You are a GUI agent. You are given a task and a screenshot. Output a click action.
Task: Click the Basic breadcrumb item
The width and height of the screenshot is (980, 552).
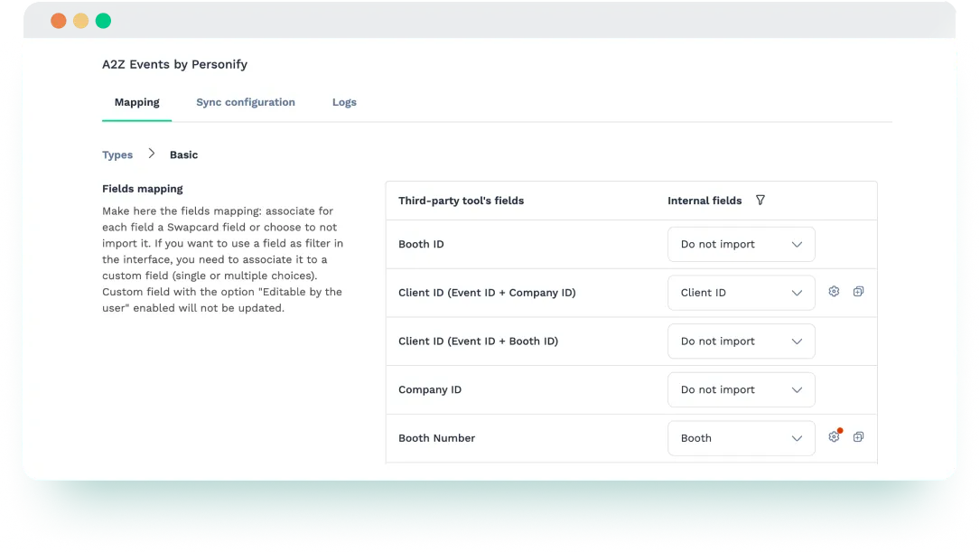pos(183,154)
